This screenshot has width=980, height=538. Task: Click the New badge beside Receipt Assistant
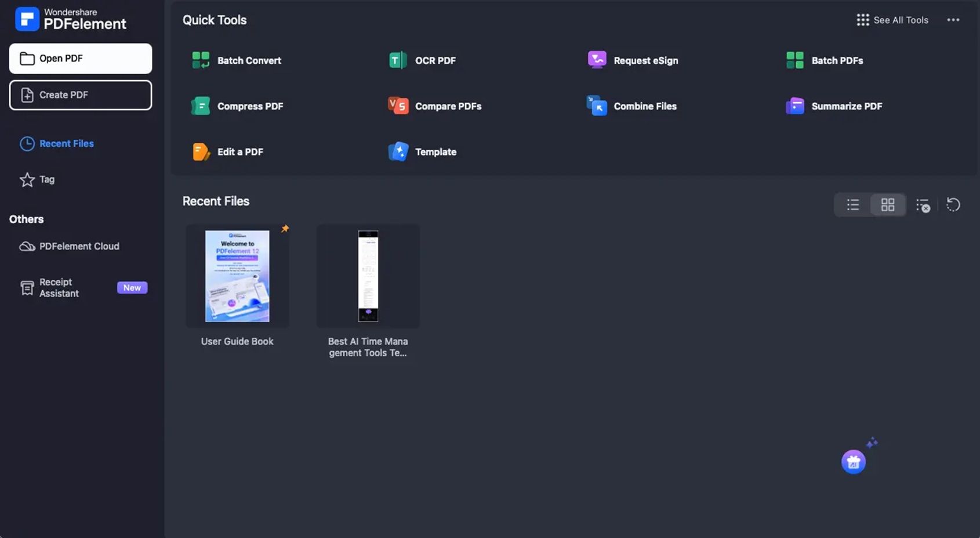coord(132,288)
